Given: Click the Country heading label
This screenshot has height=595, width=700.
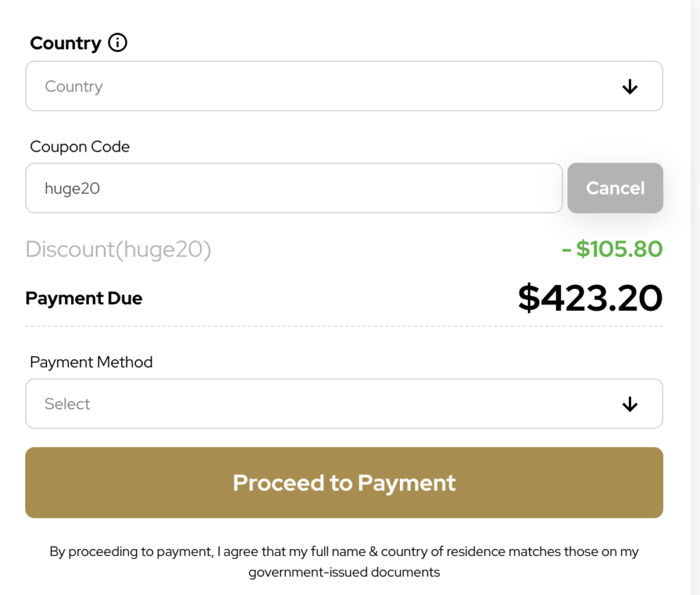Looking at the screenshot, I should coord(66,43).
